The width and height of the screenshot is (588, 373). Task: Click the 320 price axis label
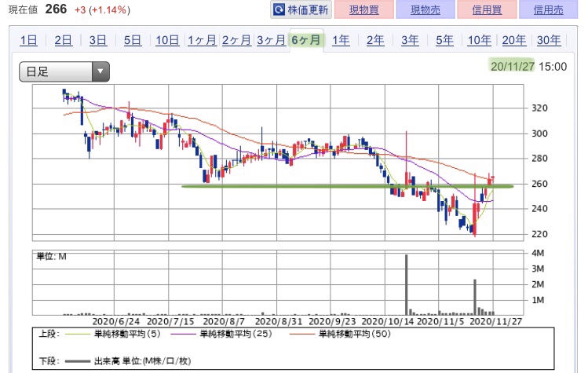click(539, 108)
